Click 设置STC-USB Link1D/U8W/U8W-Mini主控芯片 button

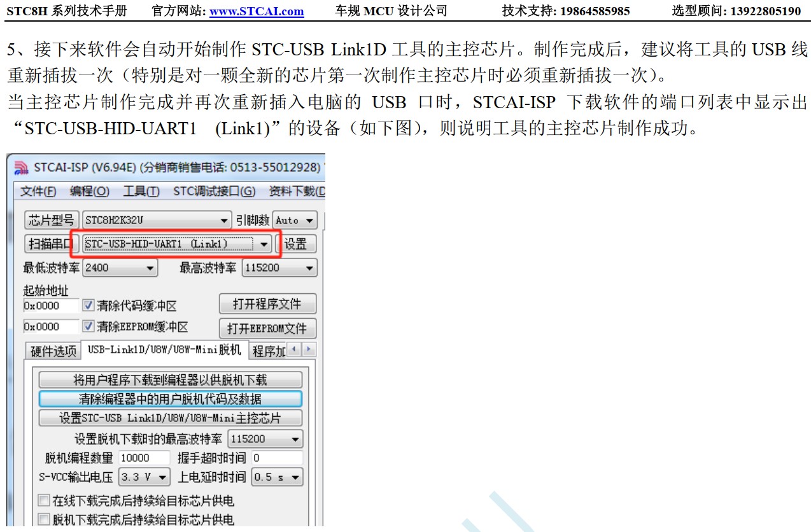[x=171, y=418]
